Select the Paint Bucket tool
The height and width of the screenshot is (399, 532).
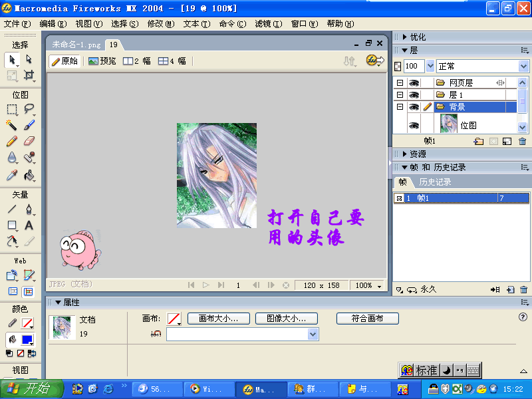click(x=29, y=175)
